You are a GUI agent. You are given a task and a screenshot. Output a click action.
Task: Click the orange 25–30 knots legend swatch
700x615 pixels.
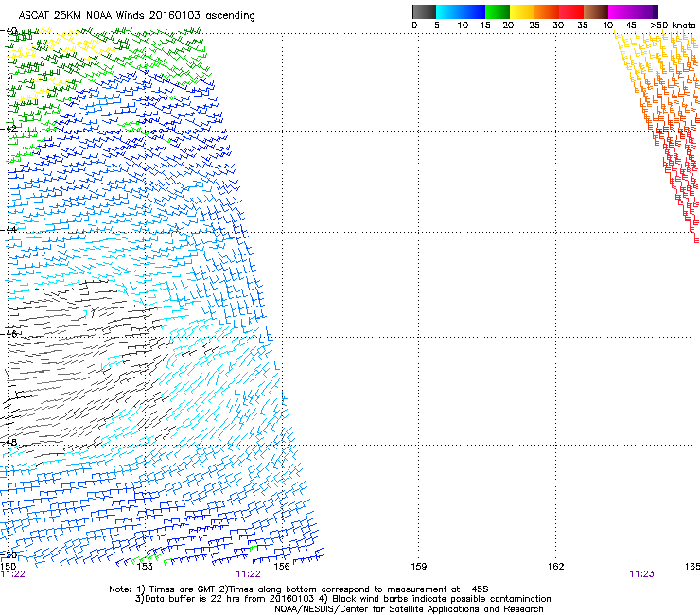(547, 11)
